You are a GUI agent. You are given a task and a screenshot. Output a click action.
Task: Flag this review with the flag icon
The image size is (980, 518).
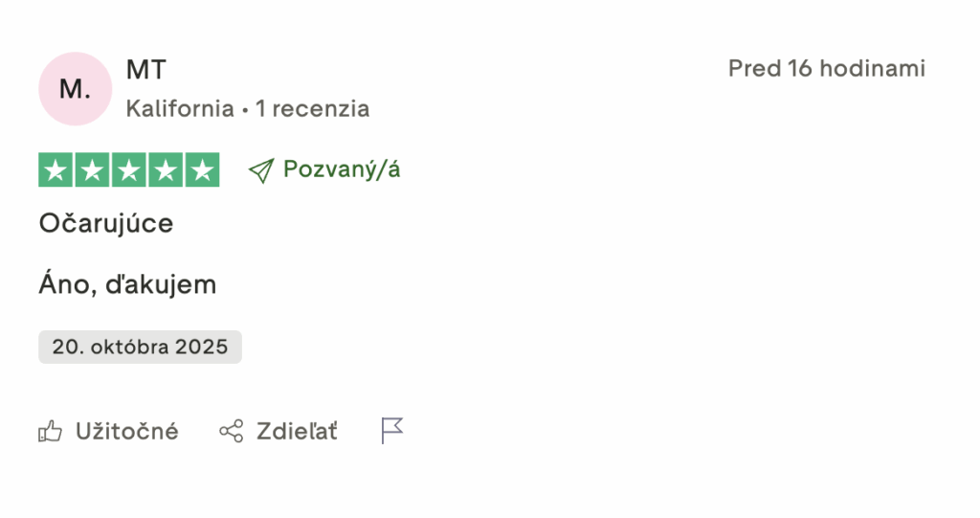[392, 431]
